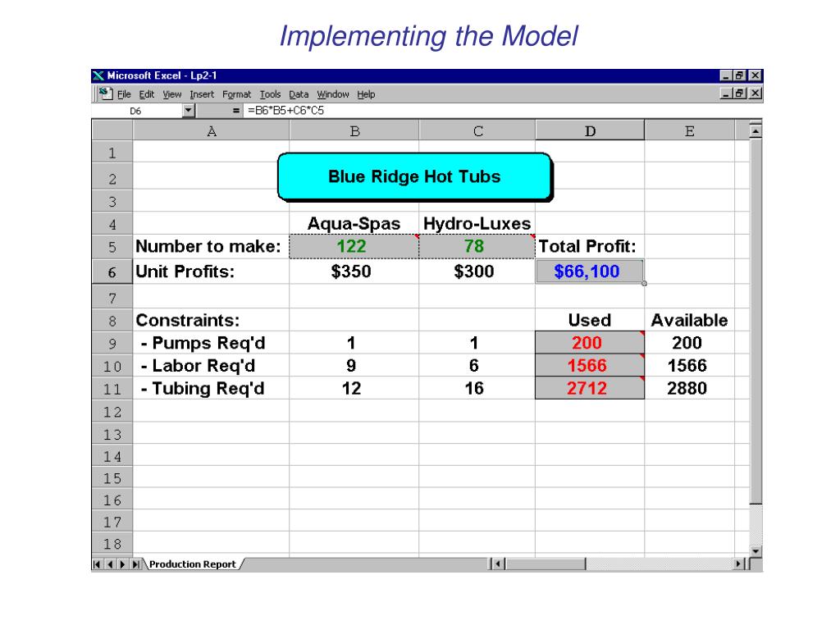Open the Data menu

pos(299,94)
